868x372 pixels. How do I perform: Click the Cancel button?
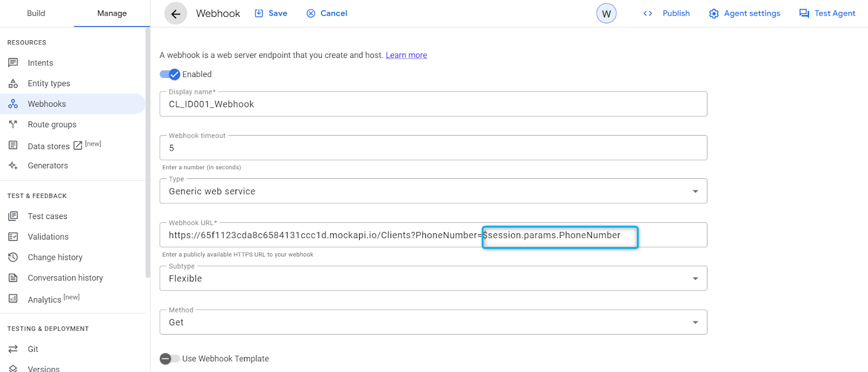pyautogui.click(x=327, y=14)
